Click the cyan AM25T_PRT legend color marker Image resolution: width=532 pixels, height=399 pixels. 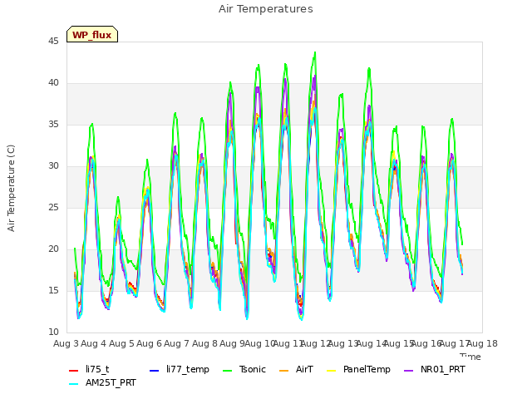(x=74, y=384)
